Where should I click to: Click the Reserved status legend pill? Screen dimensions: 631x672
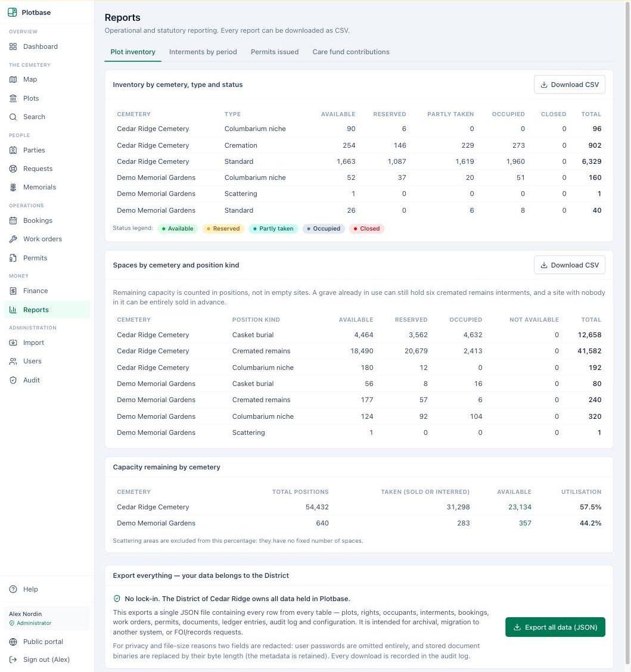223,228
